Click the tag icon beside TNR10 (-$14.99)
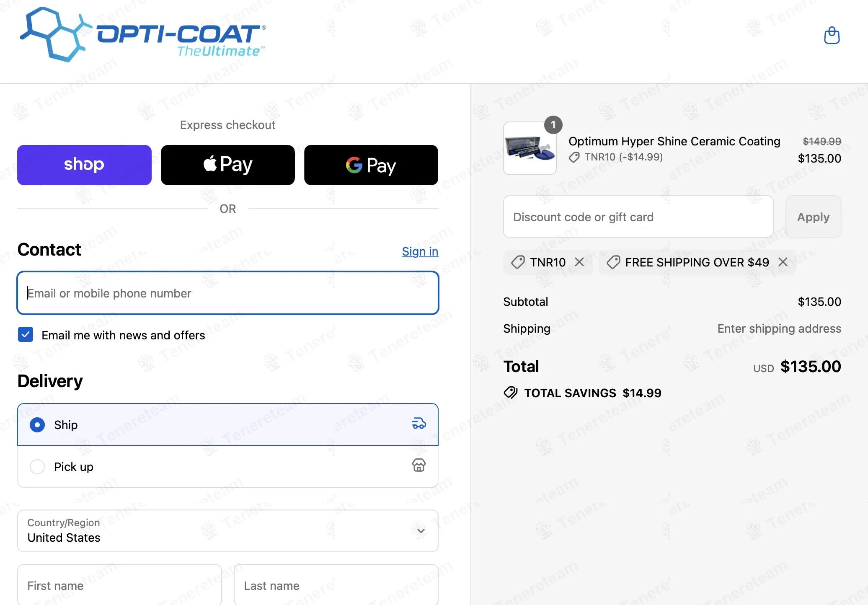Viewport: 868px width, 605px height. 574,157
